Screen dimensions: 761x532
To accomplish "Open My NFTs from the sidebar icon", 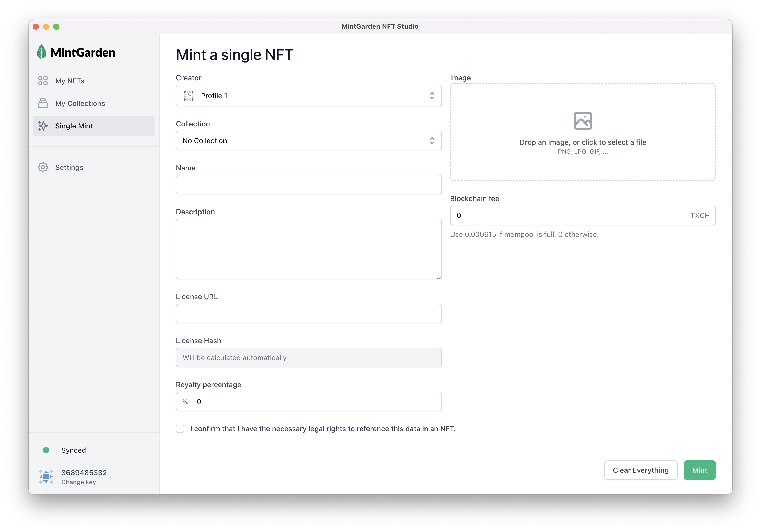I will pos(43,81).
